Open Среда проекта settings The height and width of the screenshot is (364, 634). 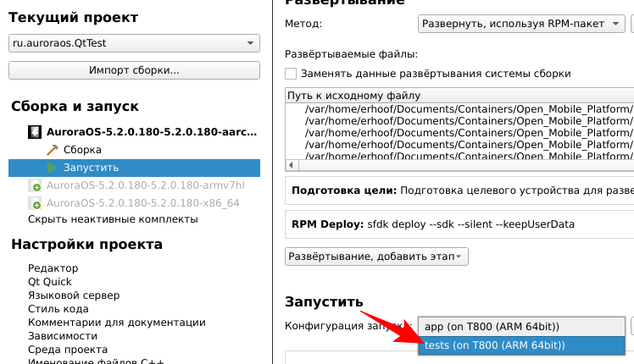point(68,350)
